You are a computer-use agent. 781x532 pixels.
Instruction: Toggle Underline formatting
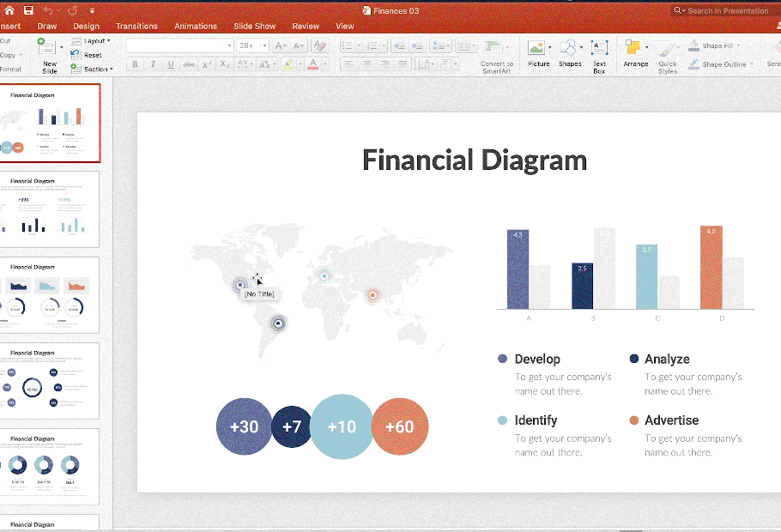[x=171, y=64]
